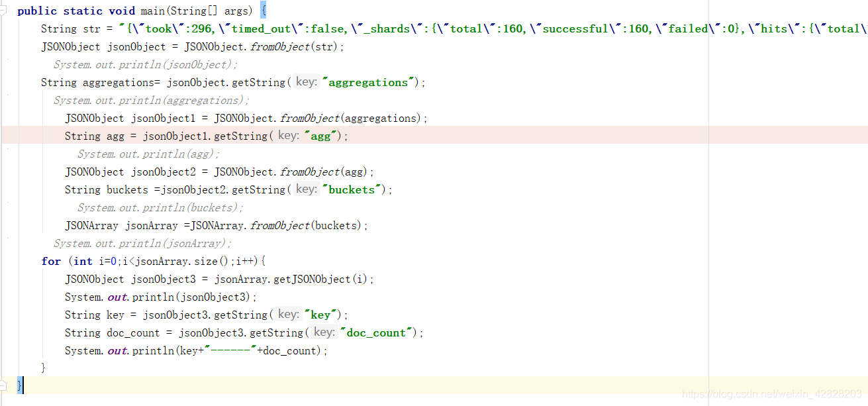Click commented line 'System.out.println(buckets);'
This screenshot has width=868, height=406.
click(x=161, y=208)
